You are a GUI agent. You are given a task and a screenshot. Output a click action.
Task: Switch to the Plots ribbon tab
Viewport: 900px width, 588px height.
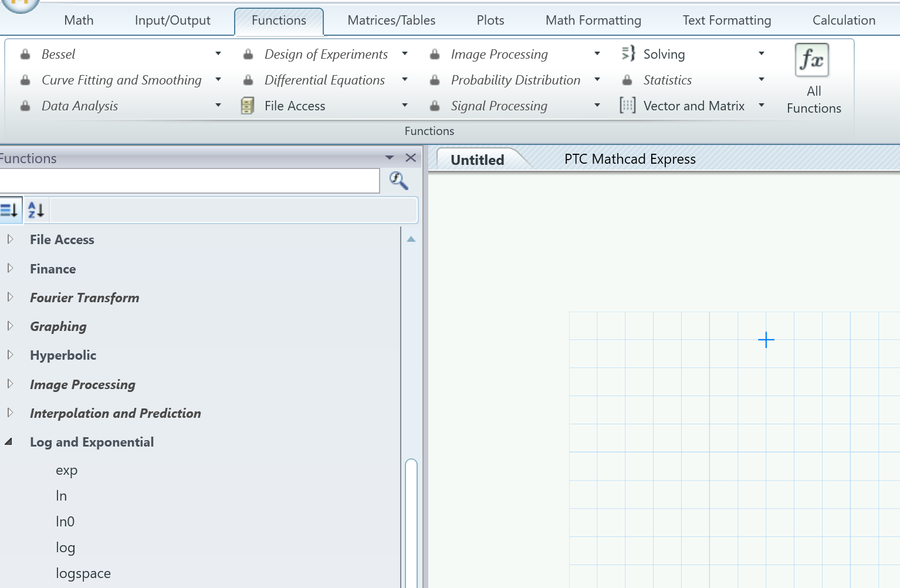pyautogui.click(x=490, y=21)
